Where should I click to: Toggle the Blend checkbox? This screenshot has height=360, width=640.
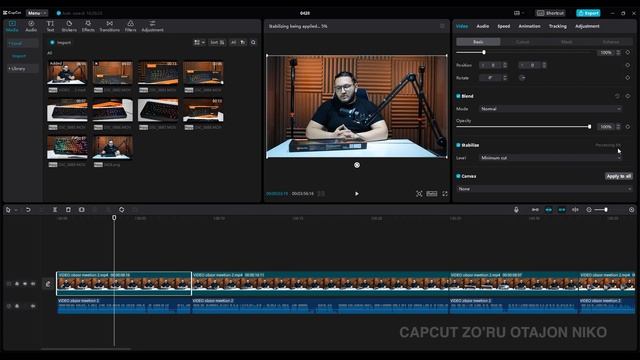pyautogui.click(x=458, y=96)
